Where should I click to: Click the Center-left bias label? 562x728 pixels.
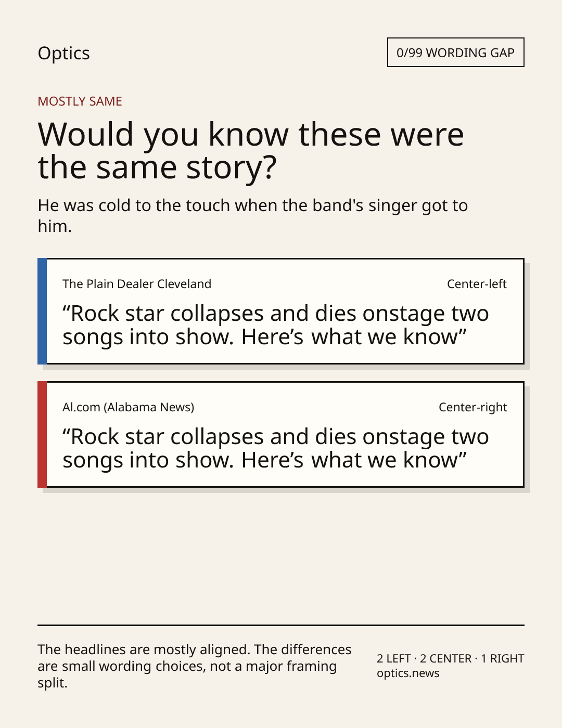[477, 284]
